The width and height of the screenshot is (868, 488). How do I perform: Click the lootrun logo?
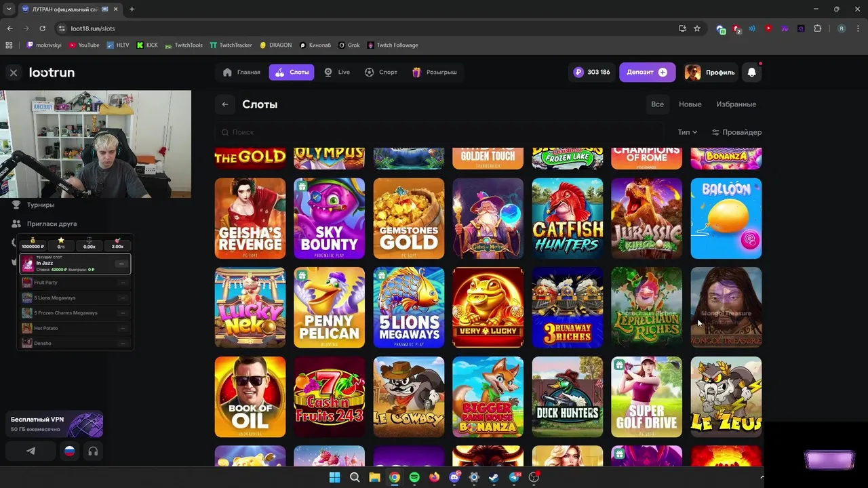(x=52, y=73)
